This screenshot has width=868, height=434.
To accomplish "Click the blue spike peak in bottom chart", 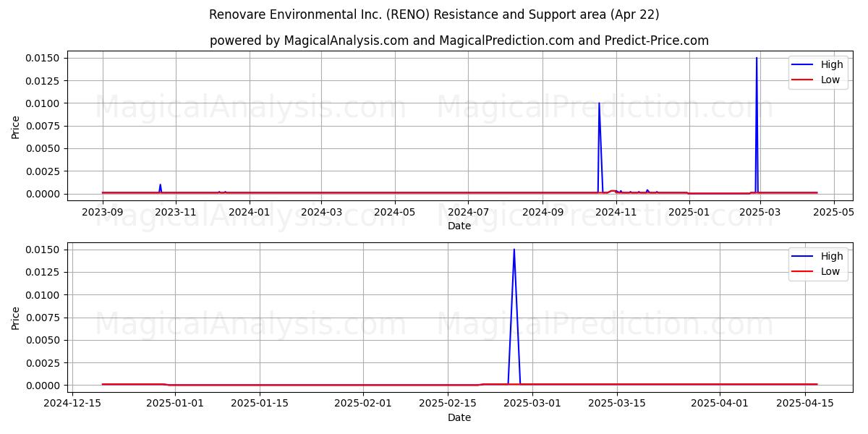I will tap(514, 250).
